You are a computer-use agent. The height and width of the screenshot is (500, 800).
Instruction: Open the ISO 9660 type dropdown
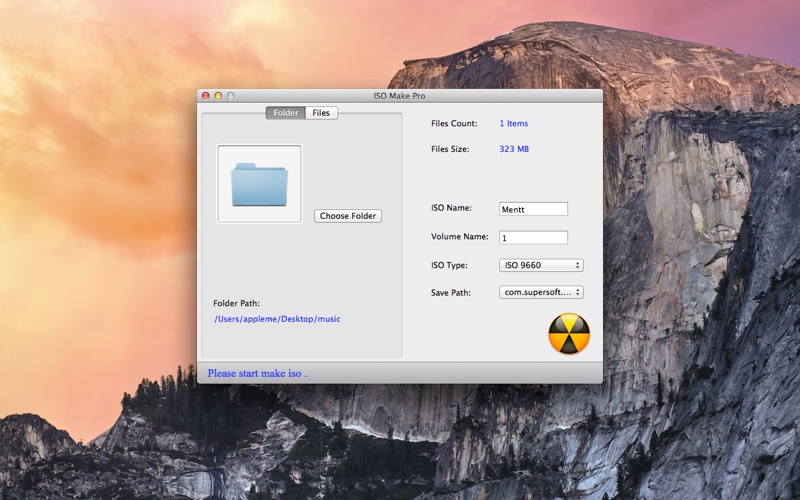click(x=541, y=265)
